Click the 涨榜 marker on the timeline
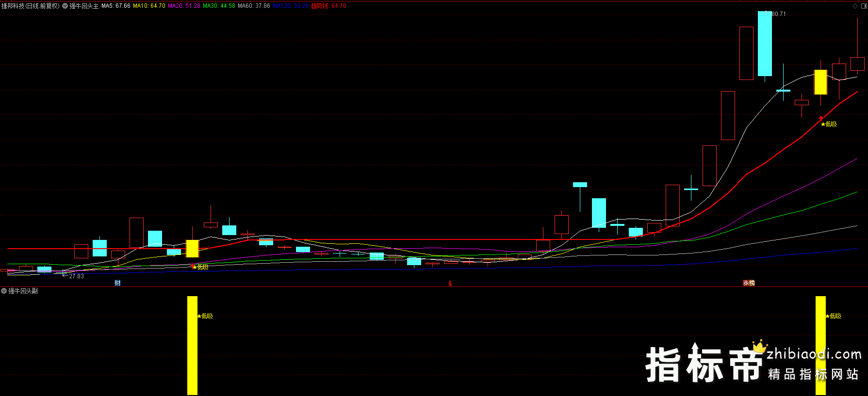868x396 pixels. (749, 283)
